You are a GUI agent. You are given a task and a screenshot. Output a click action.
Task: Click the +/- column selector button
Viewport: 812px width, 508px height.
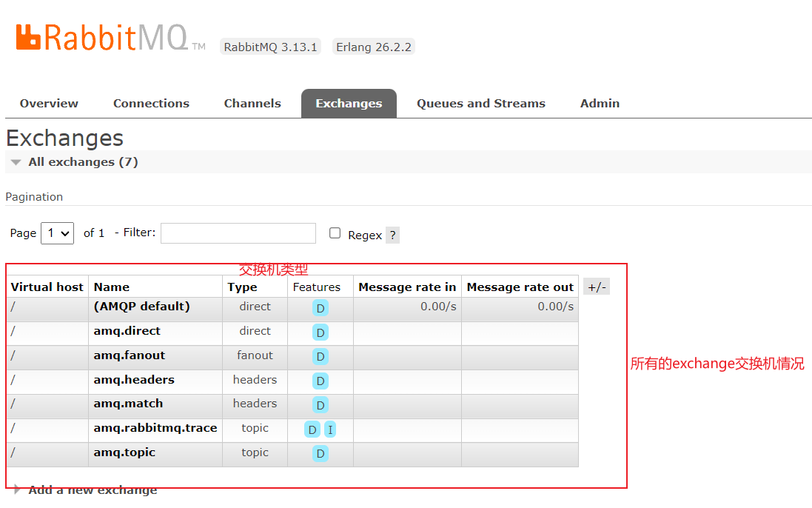[x=597, y=287]
